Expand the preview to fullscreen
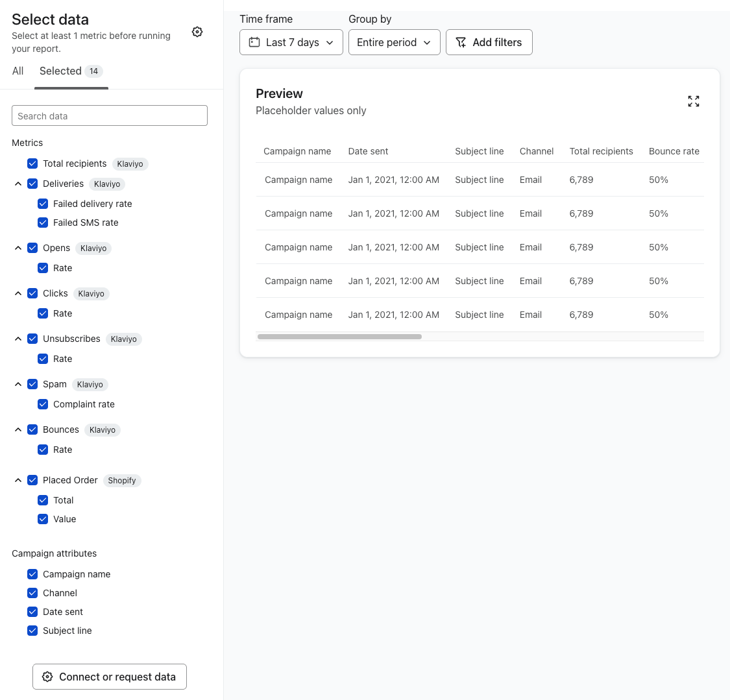The height and width of the screenshot is (700, 730). 694,101
